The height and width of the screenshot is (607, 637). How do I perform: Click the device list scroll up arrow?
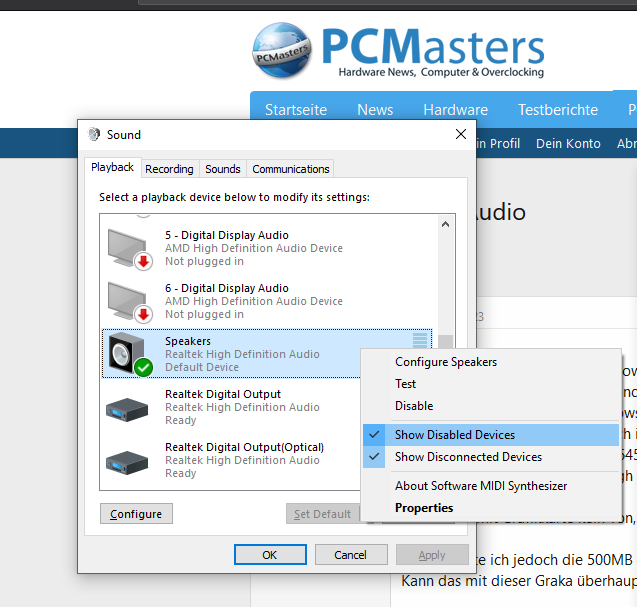coord(446,224)
